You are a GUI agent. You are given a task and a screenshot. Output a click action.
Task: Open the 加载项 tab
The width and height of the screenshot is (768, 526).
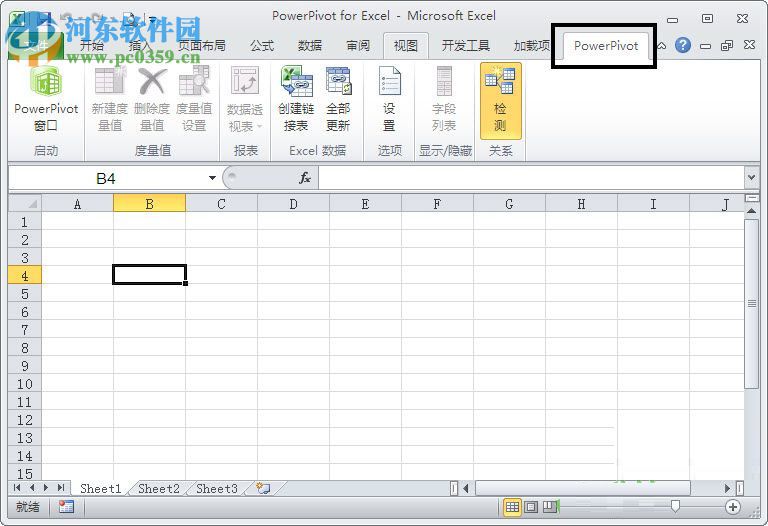tap(531, 46)
